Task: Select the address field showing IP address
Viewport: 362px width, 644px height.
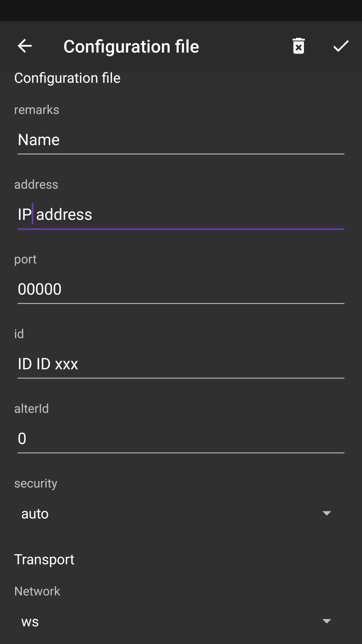Action: pos(181,214)
